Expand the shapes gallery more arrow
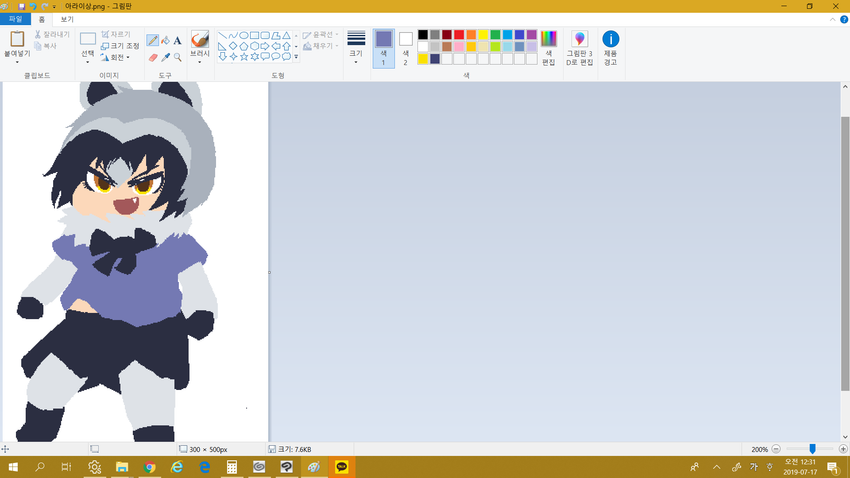This screenshot has height=478, width=850. pyautogui.click(x=296, y=57)
